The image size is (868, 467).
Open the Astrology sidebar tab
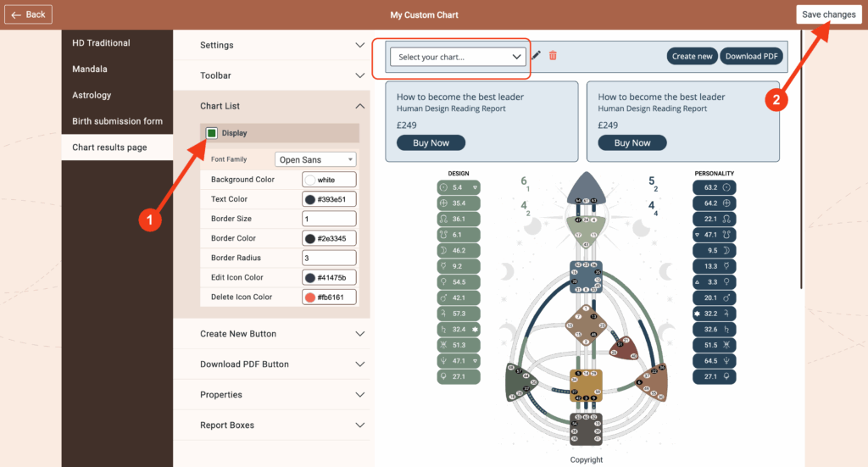[92, 95]
